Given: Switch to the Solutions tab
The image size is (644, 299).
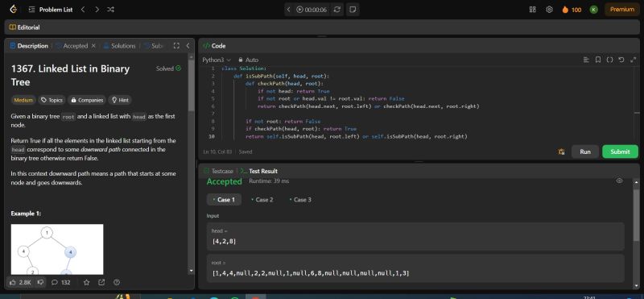Looking at the screenshot, I should 119,46.
